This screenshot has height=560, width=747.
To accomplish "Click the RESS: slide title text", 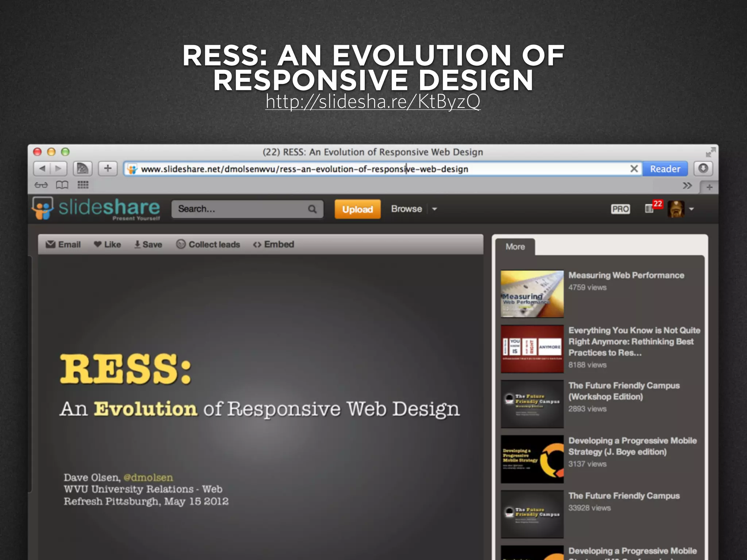I will click(x=126, y=369).
